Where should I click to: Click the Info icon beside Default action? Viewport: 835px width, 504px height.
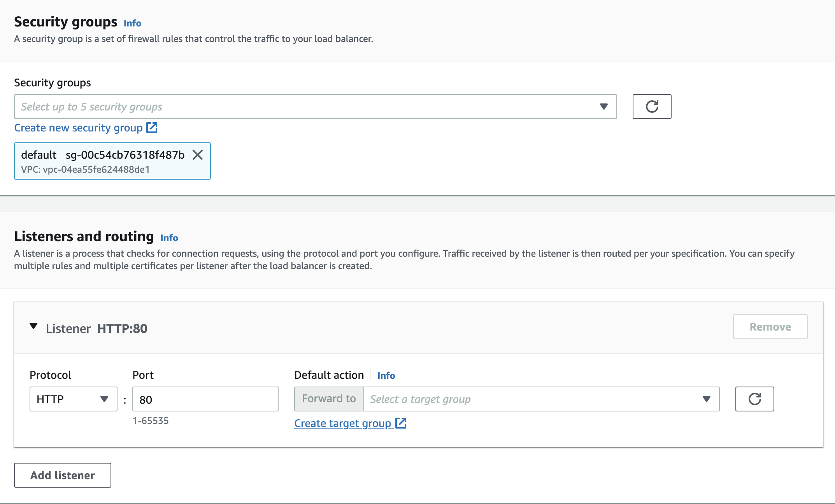[386, 375]
